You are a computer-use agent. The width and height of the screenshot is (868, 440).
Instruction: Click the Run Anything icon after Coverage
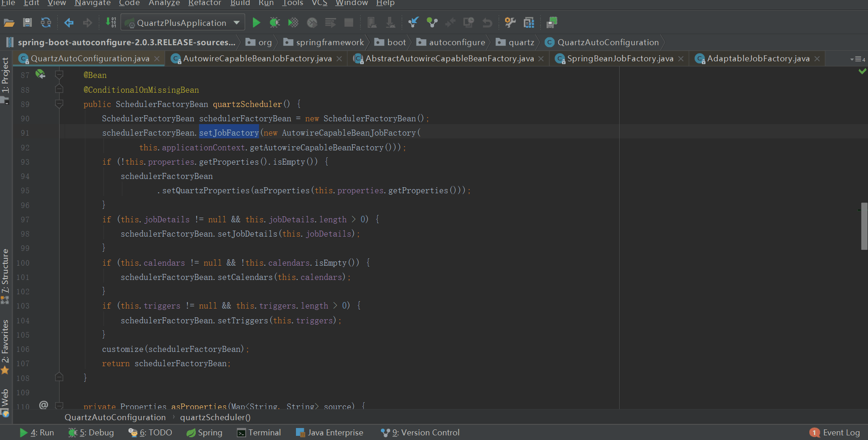[x=312, y=23]
